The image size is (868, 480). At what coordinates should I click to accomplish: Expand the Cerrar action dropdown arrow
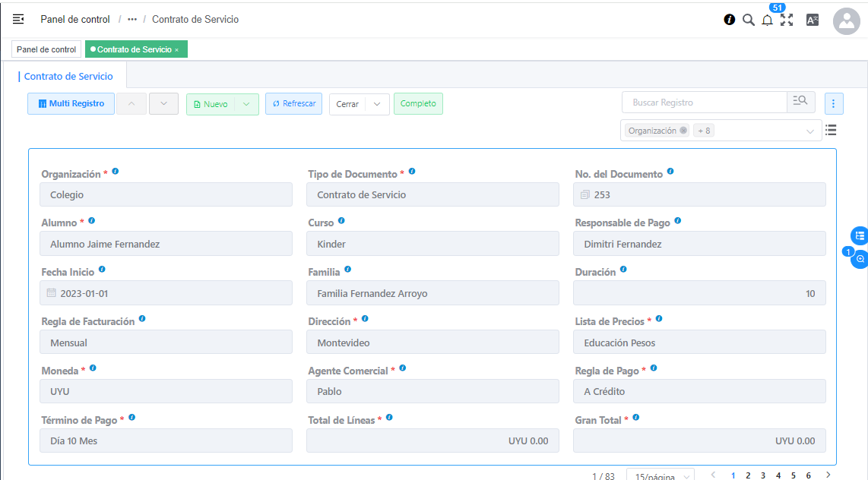click(377, 104)
